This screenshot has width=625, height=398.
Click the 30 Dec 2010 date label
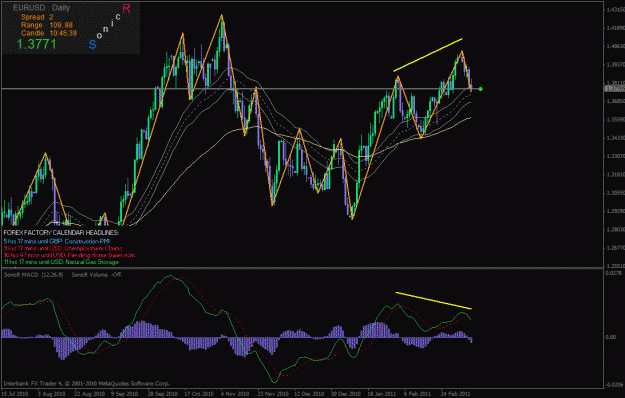pyautogui.click(x=346, y=394)
